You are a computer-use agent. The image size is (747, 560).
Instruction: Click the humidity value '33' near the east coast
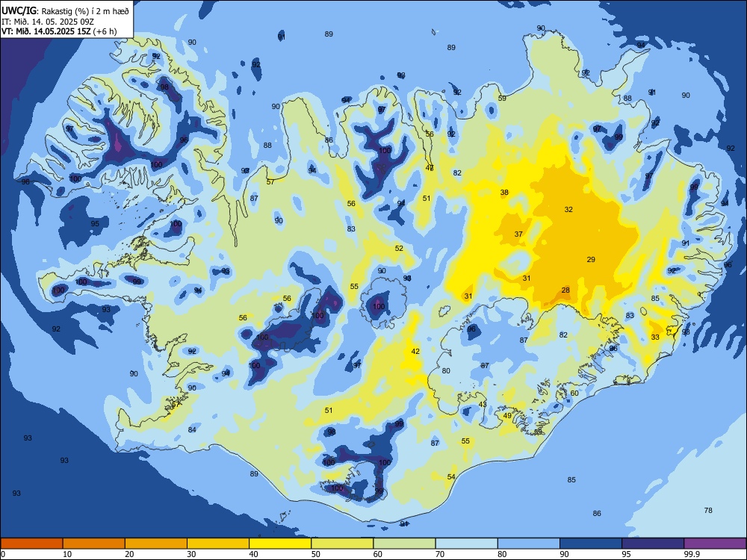(x=655, y=337)
